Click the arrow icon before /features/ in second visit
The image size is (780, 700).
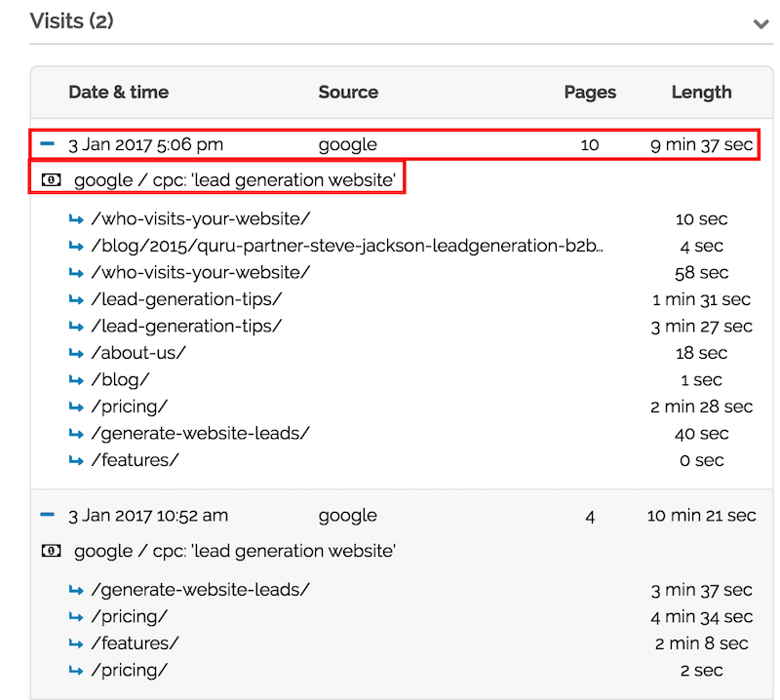coord(77,643)
